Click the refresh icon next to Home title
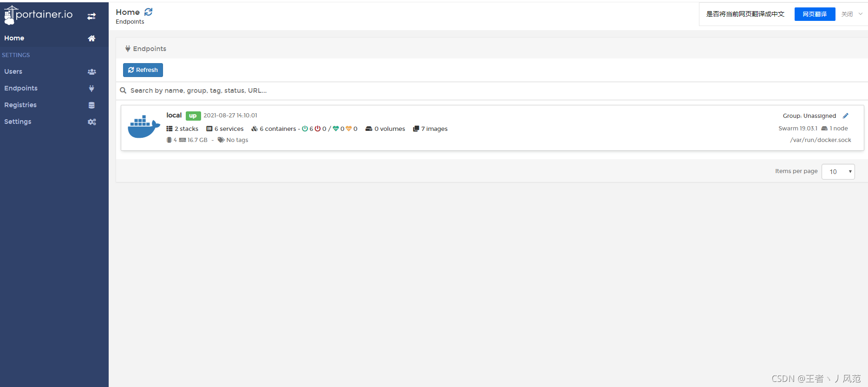The image size is (868, 387). [148, 12]
